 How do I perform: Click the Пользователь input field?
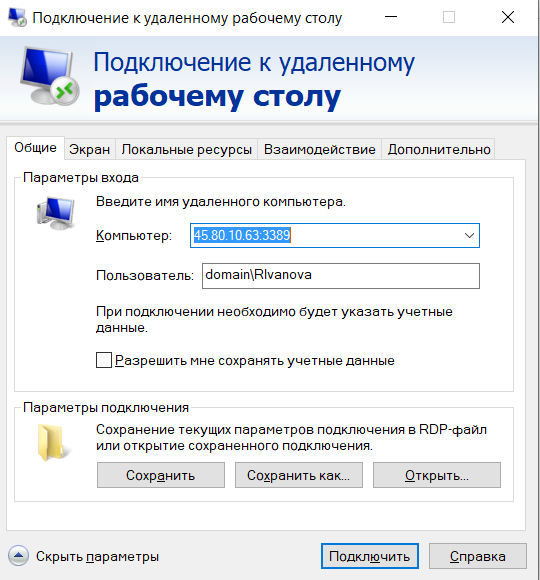coord(341,276)
